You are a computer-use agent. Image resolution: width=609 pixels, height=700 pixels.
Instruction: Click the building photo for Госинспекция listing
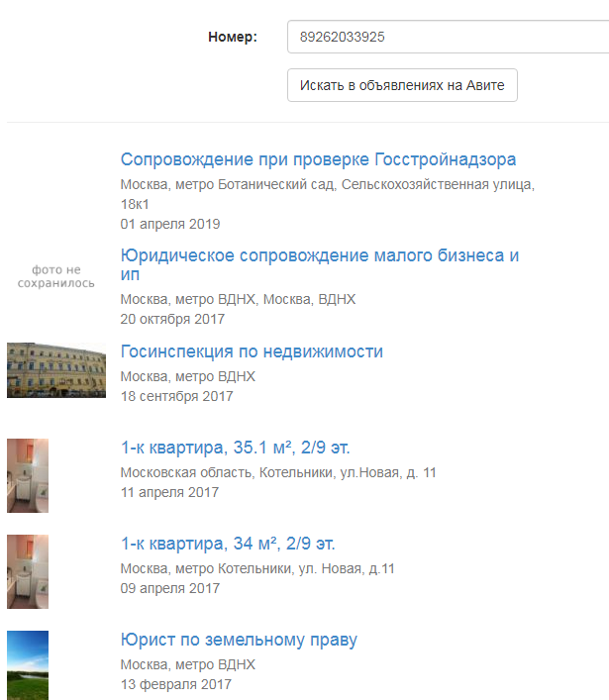point(56,370)
